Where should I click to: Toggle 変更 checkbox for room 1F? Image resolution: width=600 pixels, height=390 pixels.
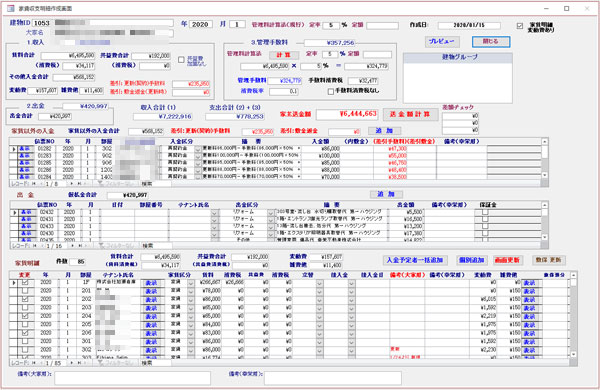point(25,282)
